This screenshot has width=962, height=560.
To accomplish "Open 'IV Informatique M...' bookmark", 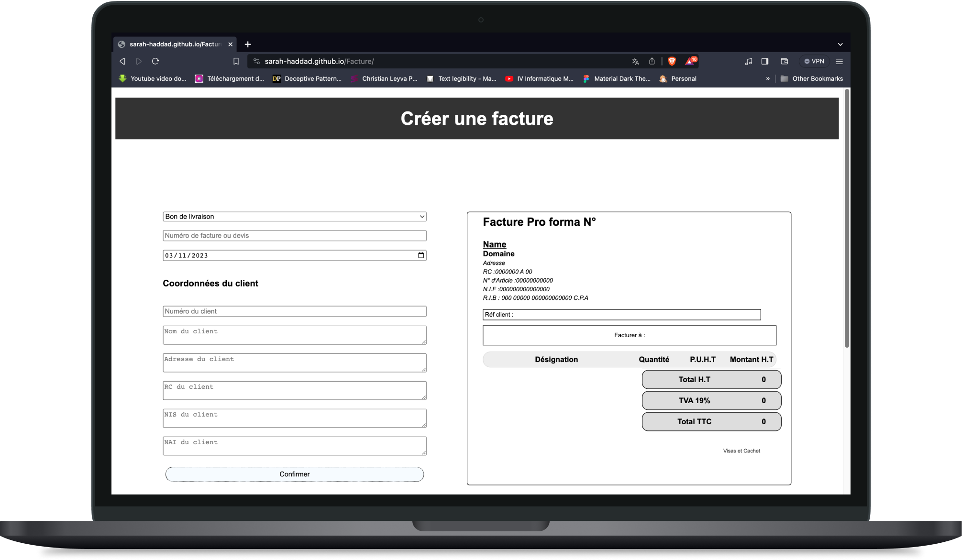I will coord(540,78).
